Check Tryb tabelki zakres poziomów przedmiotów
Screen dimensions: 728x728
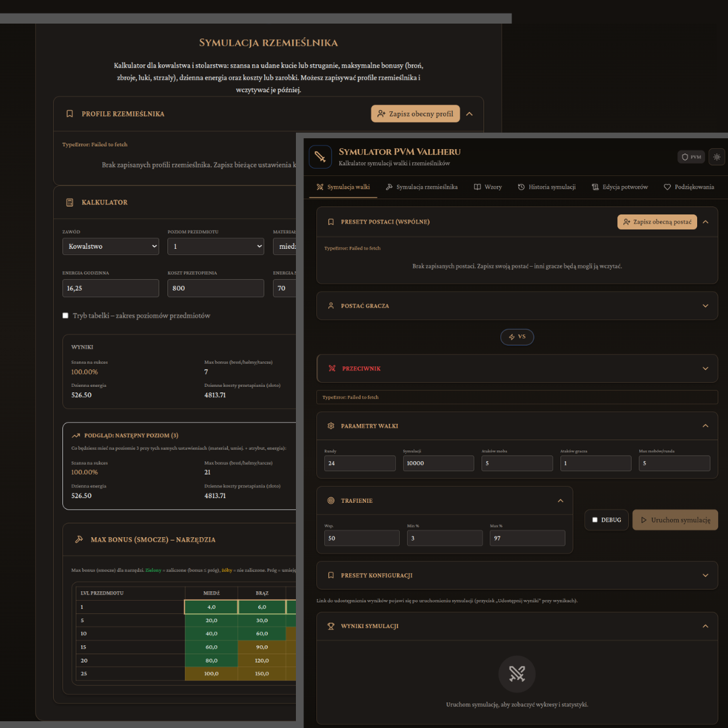pos(65,315)
